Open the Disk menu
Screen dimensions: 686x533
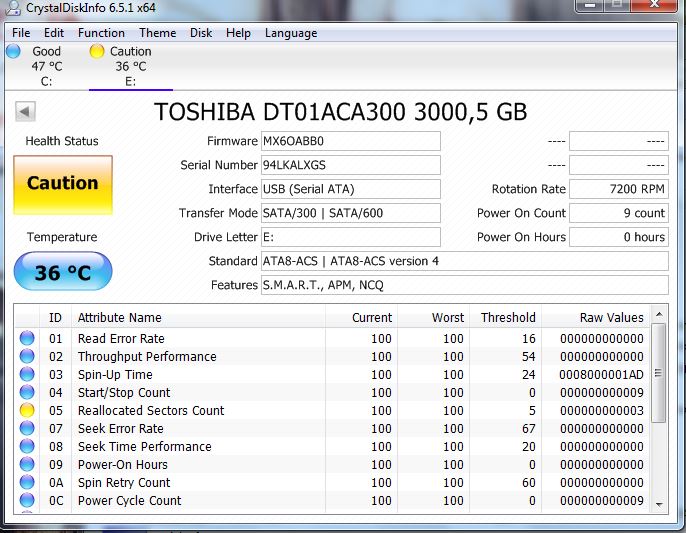click(201, 33)
